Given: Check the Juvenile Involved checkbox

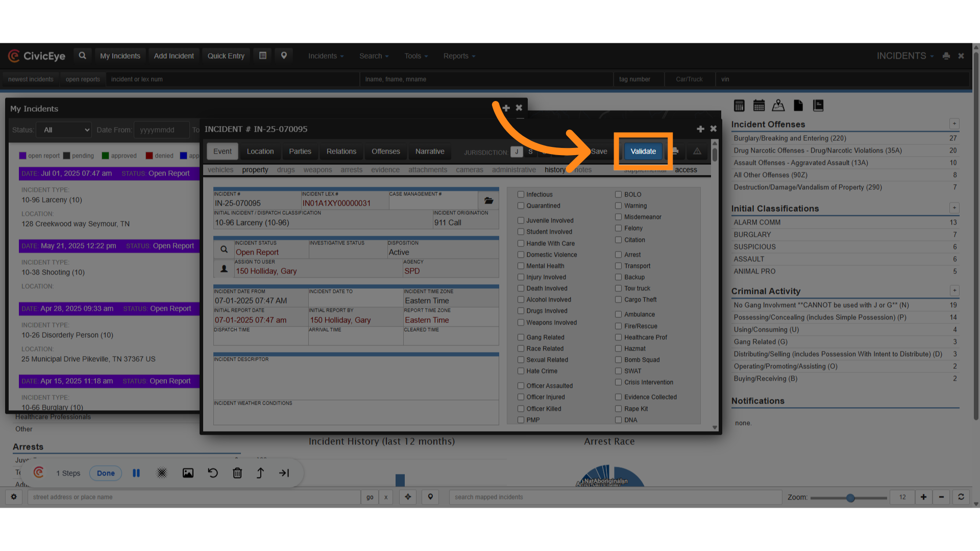Looking at the screenshot, I should [x=521, y=220].
